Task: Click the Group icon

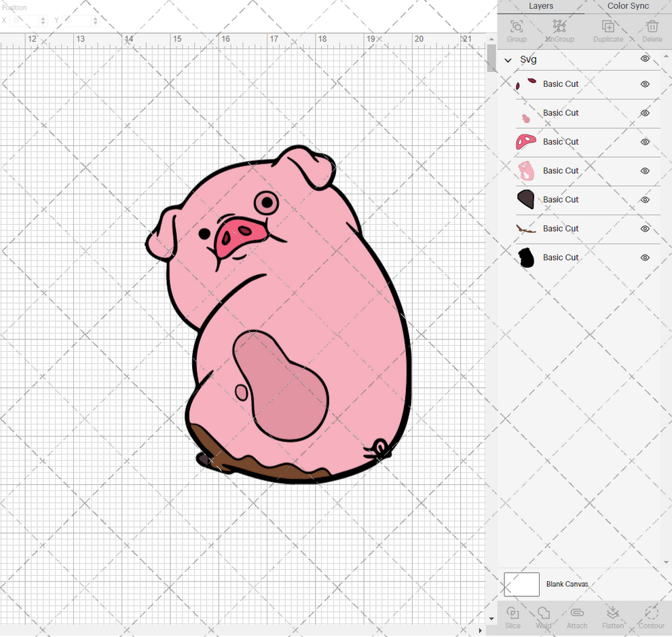Action: point(516,31)
